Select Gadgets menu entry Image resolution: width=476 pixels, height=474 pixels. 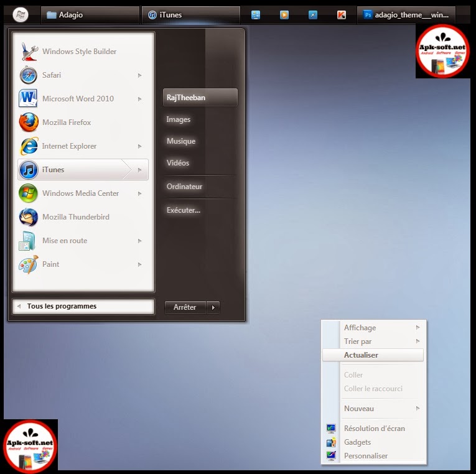click(x=373, y=442)
